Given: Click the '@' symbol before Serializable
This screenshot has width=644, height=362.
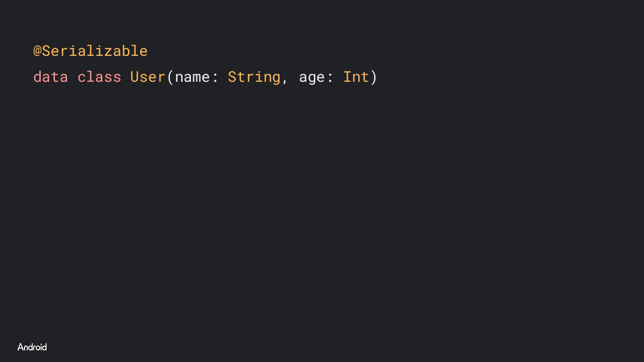Looking at the screenshot, I should click(x=38, y=51).
